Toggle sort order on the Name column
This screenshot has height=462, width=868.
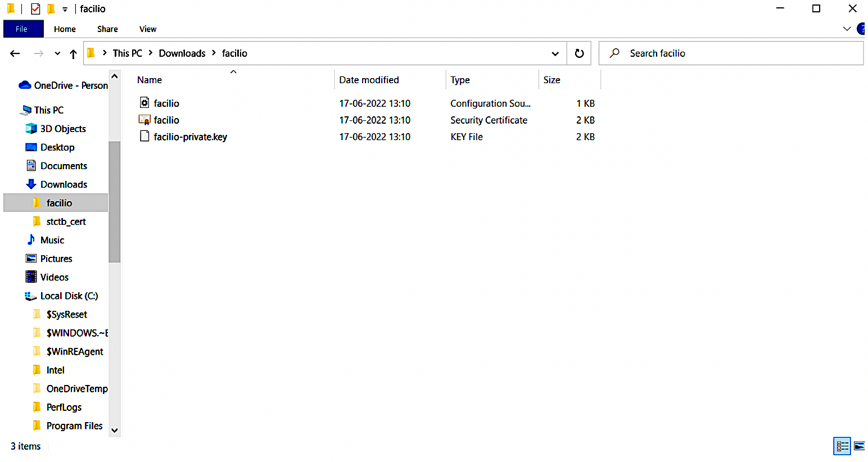click(149, 79)
